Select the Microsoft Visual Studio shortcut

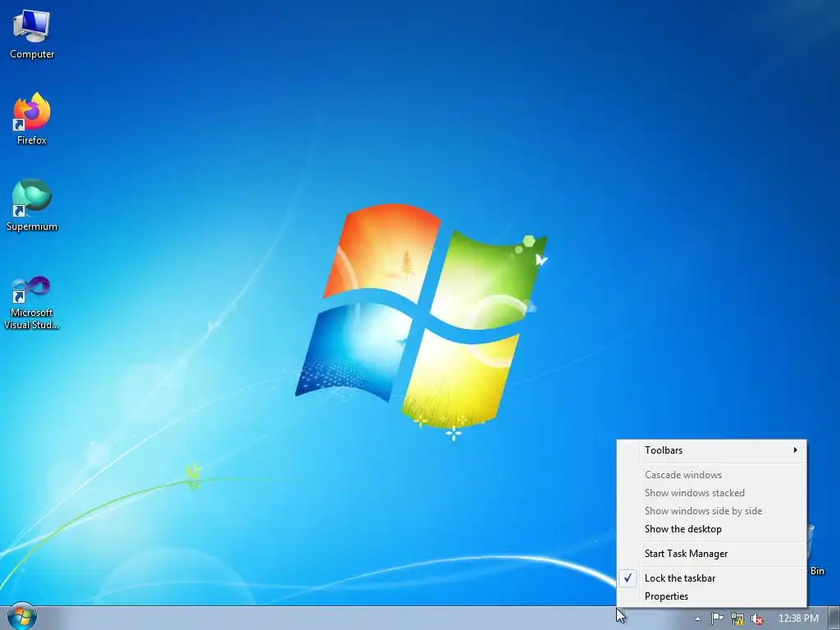32,303
